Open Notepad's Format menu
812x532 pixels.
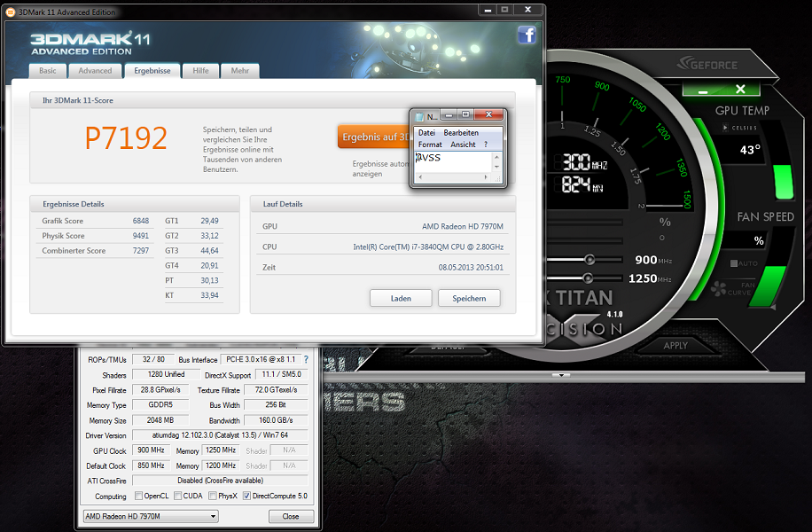(x=430, y=145)
